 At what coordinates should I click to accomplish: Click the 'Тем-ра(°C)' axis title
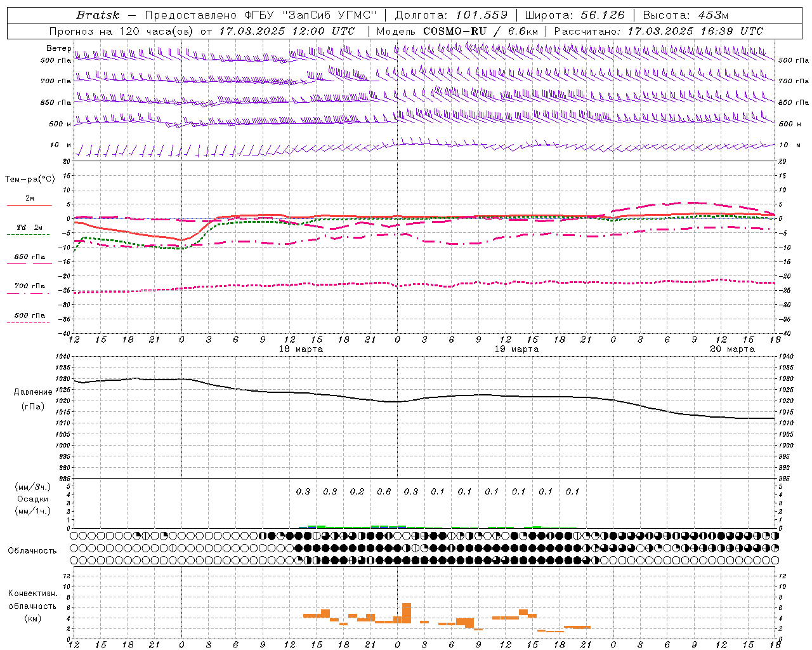(30, 180)
